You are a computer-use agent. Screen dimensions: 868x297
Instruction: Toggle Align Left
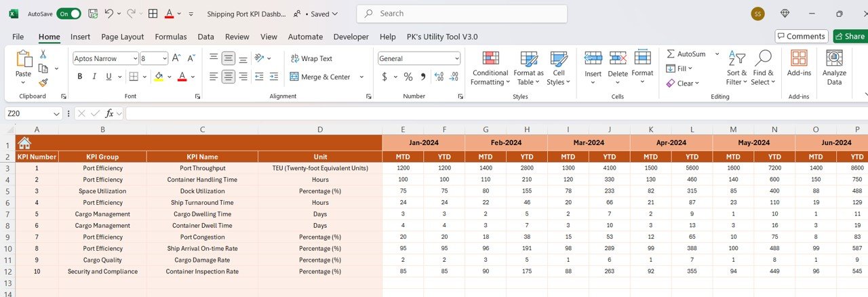tap(214, 77)
